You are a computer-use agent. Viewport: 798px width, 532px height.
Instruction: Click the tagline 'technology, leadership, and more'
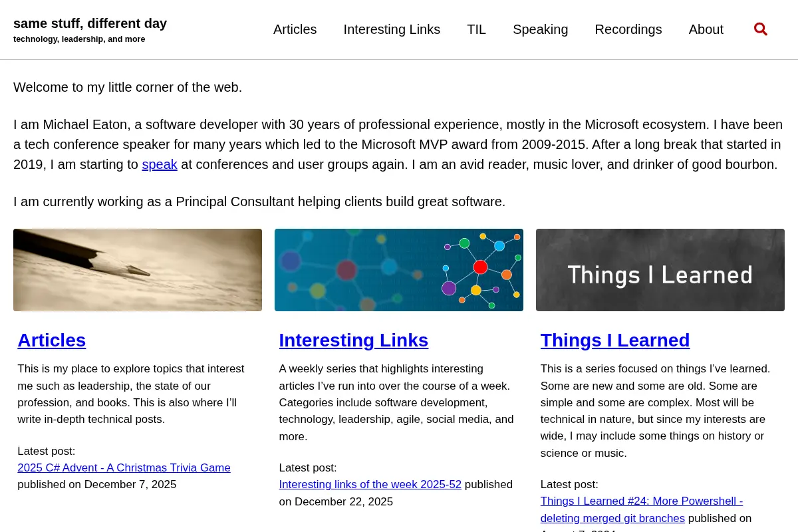(x=79, y=39)
